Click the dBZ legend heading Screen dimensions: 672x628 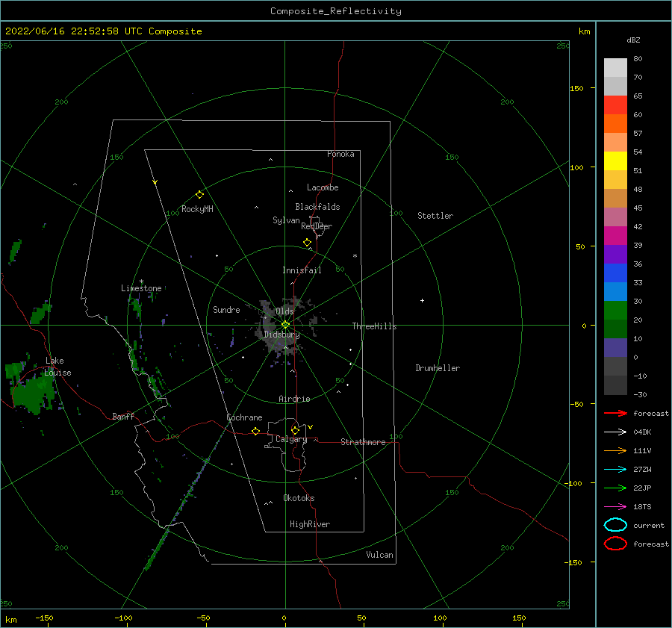pos(633,40)
